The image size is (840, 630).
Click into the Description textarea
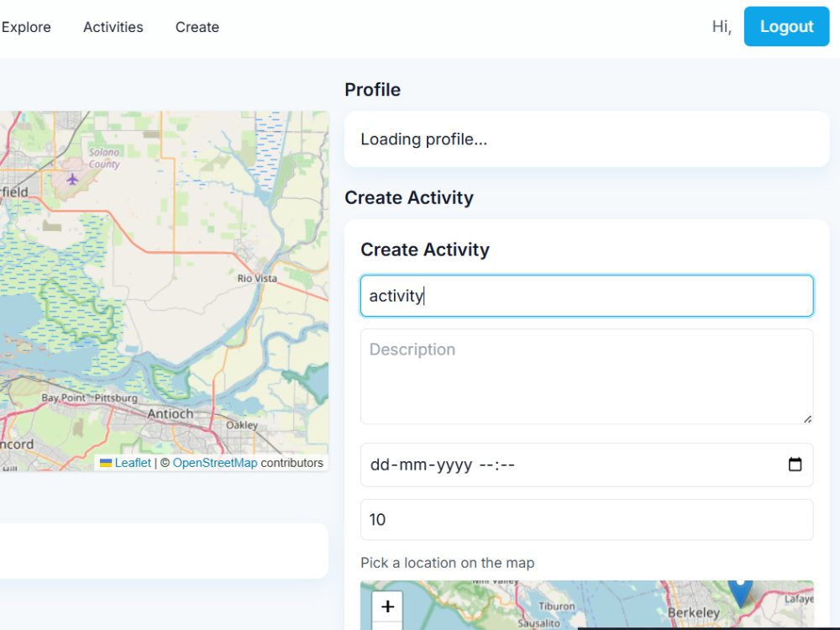[x=586, y=376]
